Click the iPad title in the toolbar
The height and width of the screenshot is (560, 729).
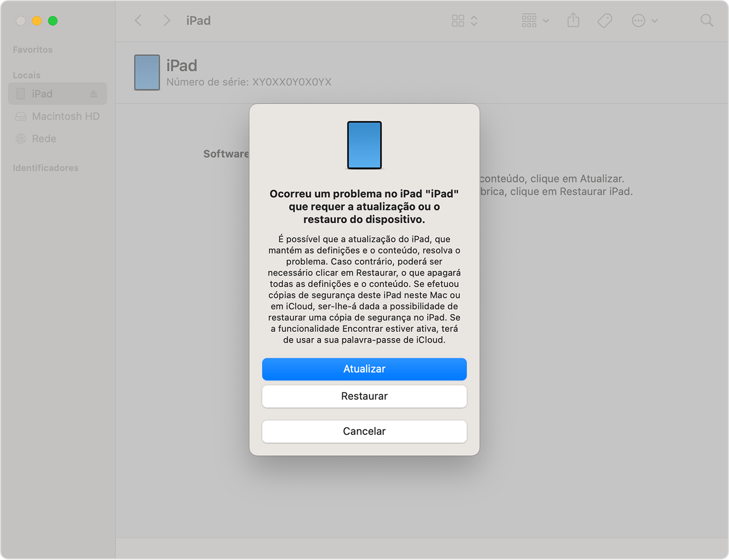coord(198,20)
